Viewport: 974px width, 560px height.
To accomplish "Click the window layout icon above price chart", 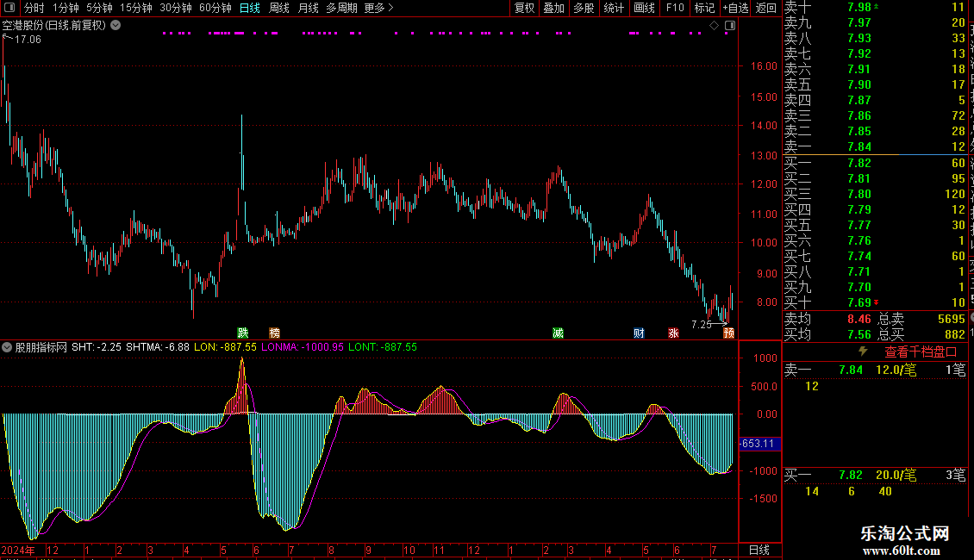I will pos(731,26).
